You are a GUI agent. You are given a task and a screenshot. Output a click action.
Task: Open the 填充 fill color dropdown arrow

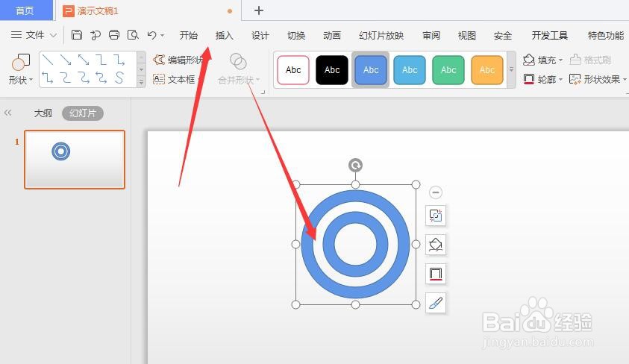pyautogui.click(x=561, y=60)
